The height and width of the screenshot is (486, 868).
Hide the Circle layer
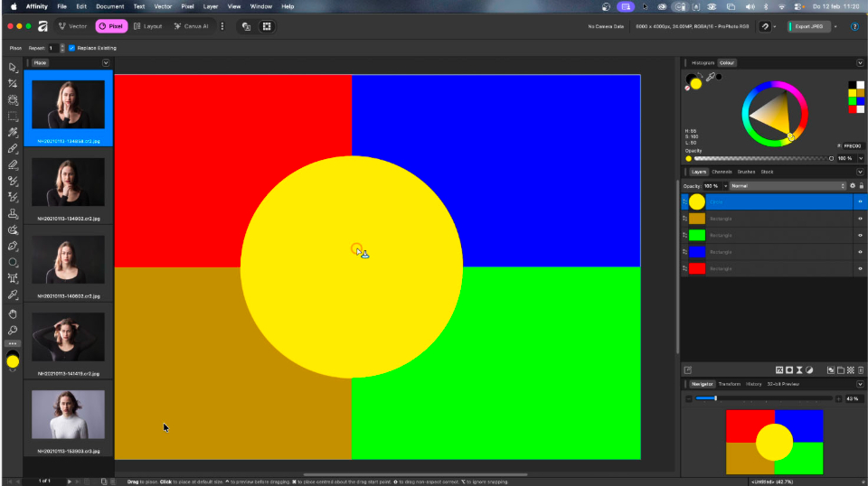860,202
